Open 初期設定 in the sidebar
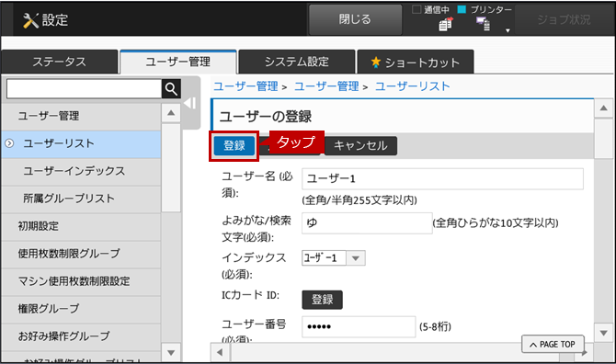Viewport: 616px width, 364px height. [81, 226]
